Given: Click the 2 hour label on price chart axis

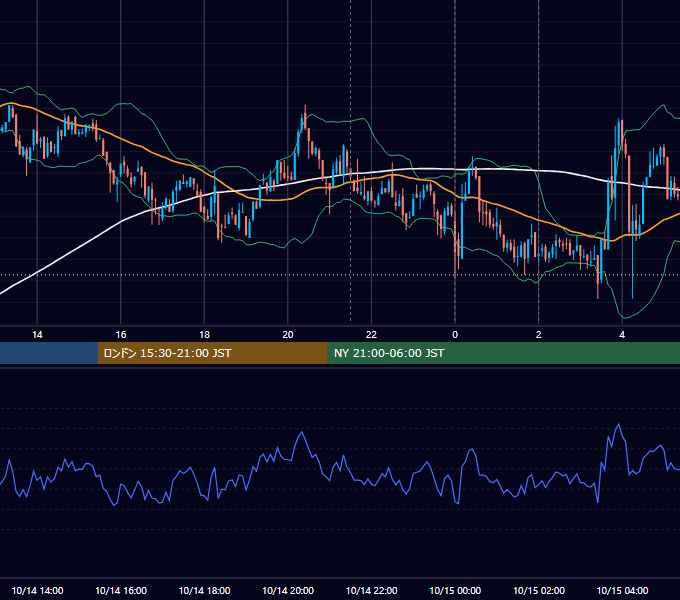Looking at the screenshot, I should coord(539,335).
